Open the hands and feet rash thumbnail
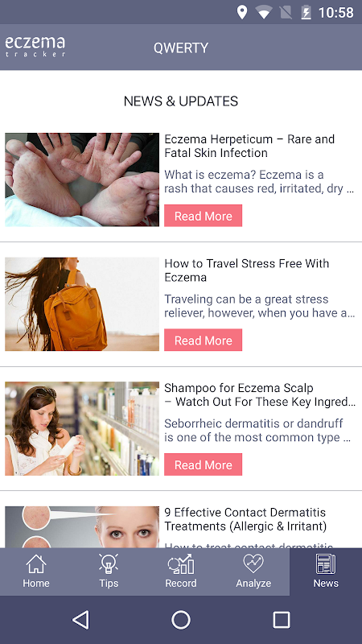This screenshot has height=644, width=362. pos(82,180)
